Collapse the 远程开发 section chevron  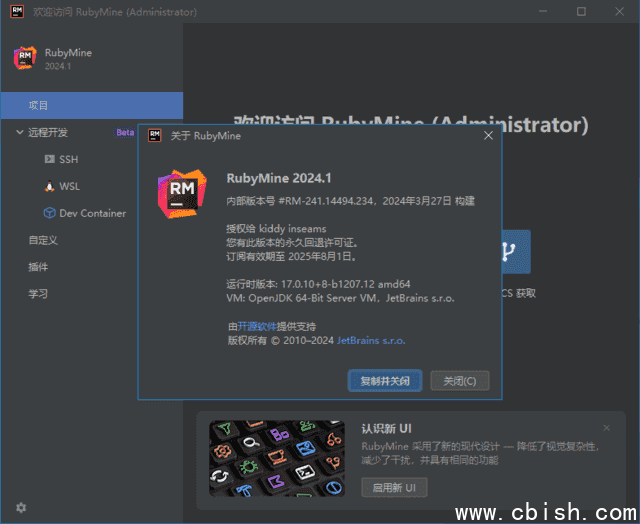[19, 132]
